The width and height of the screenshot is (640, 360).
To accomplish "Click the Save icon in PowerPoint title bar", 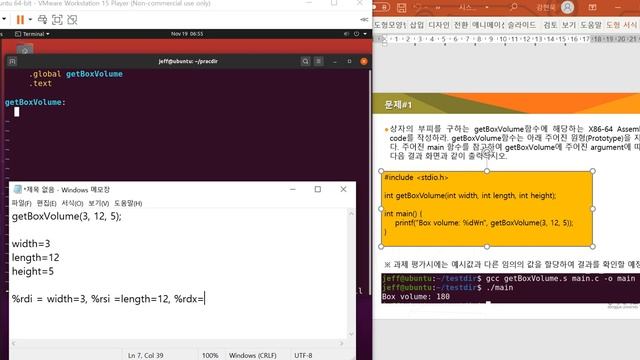I will tap(402, 7).
